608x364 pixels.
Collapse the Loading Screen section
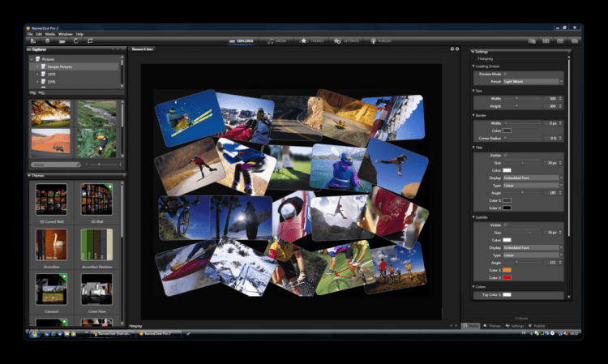pyautogui.click(x=473, y=66)
